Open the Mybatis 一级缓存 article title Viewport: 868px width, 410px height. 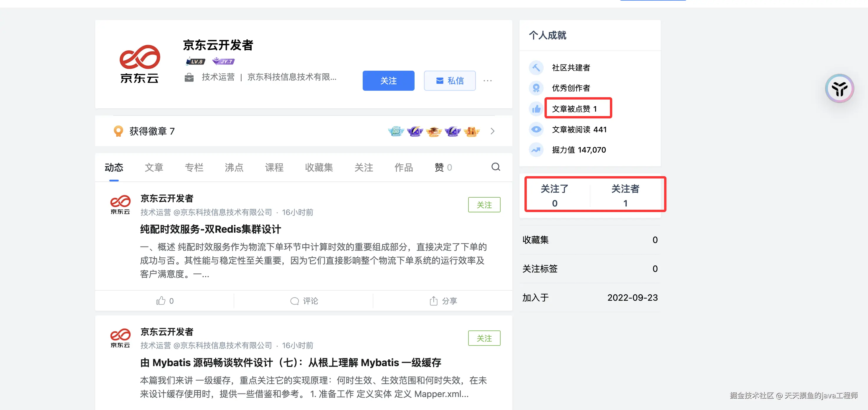291,363
